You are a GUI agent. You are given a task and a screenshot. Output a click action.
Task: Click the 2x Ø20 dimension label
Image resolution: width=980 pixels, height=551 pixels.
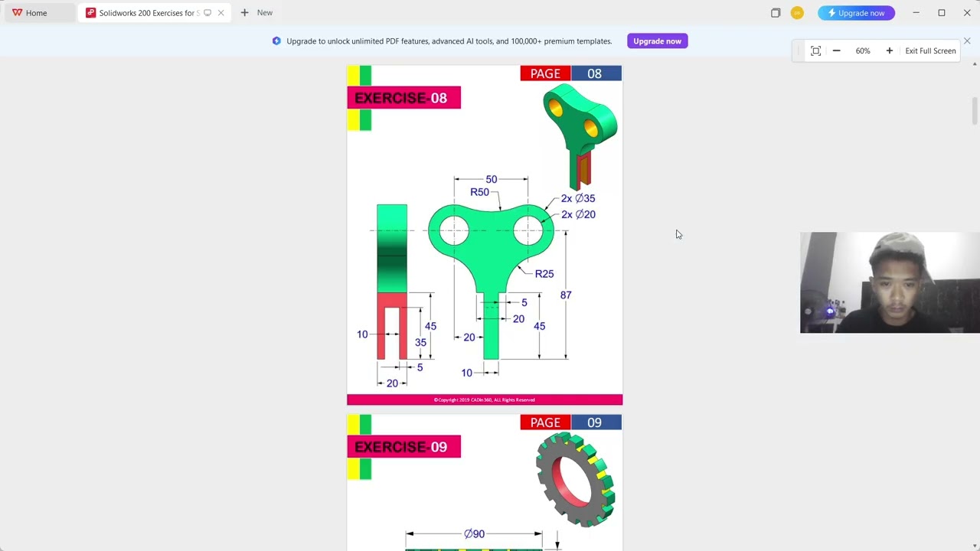point(578,214)
